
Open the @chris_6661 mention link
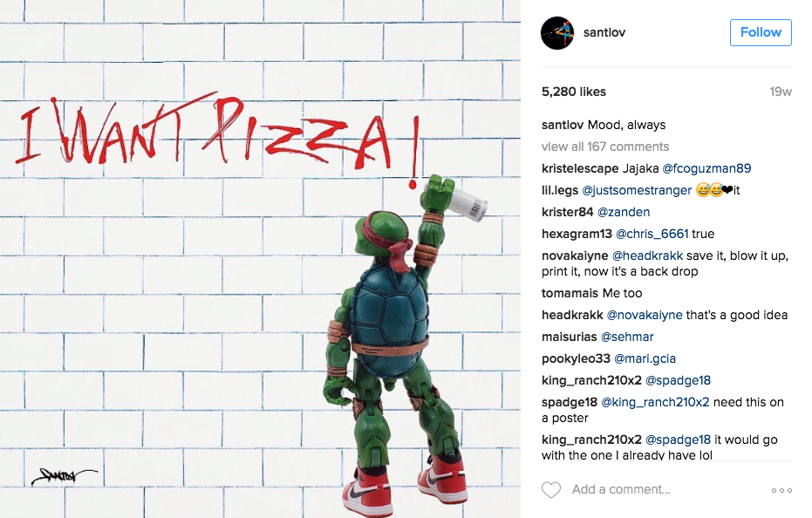point(652,234)
